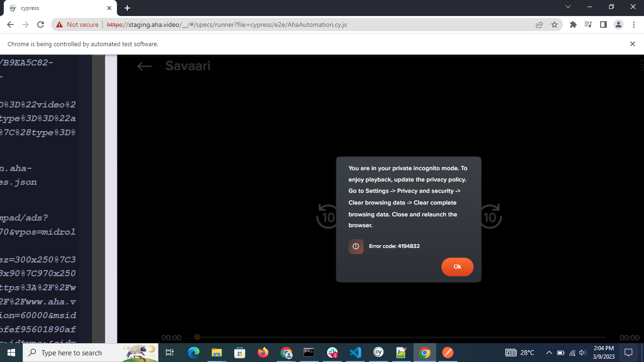Image resolution: width=644 pixels, height=362 pixels.
Task: Open the media controls icon in toolbar
Action: (588, 25)
